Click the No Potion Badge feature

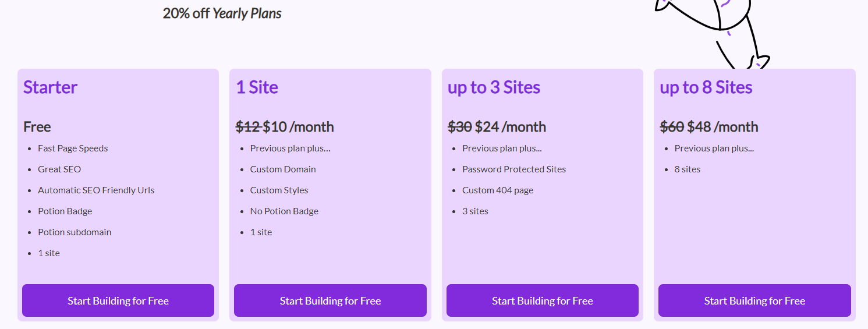(284, 211)
